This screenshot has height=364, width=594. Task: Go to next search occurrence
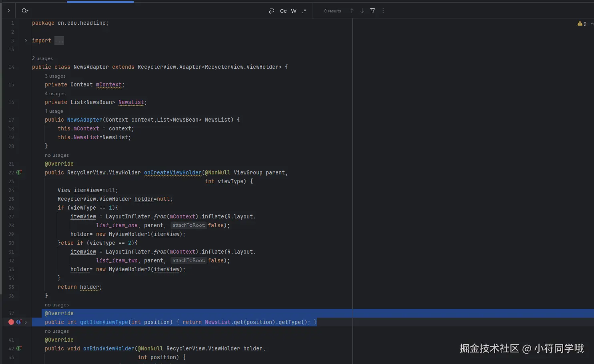[x=362, y=11]
